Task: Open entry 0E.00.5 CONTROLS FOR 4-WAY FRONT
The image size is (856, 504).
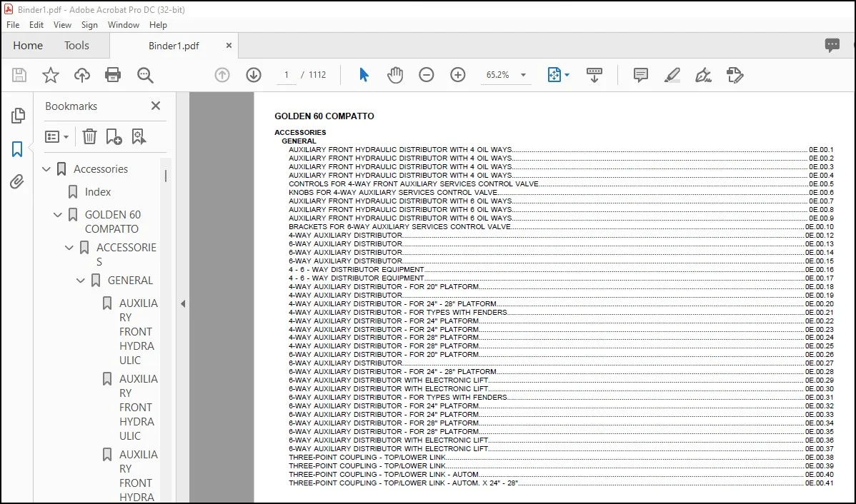Action: click(x=561, y=183)
